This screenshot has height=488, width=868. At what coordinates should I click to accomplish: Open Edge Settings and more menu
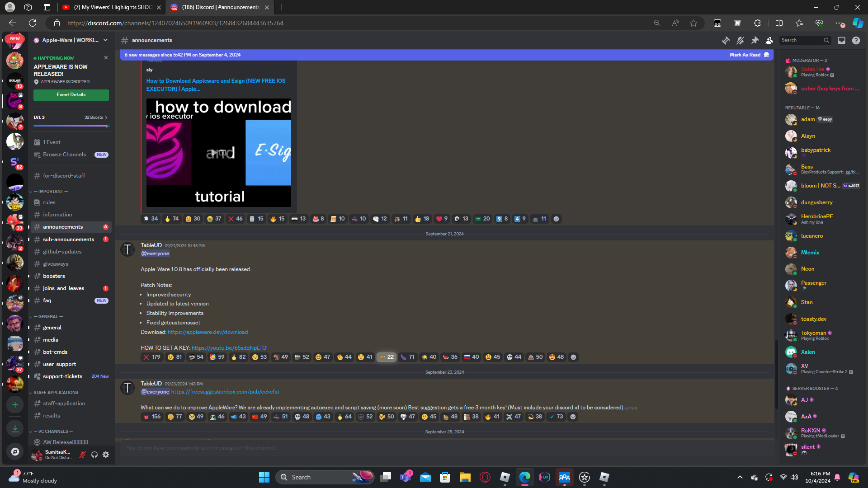[x=839, y=23]
